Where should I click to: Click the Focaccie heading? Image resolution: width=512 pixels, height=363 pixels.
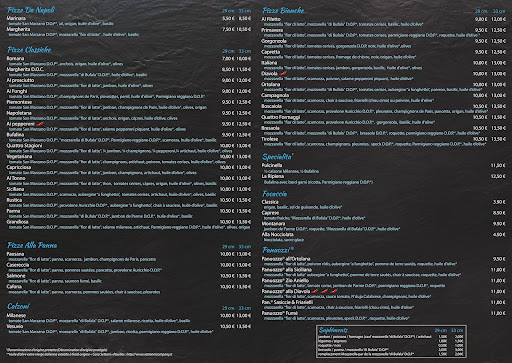(274, 194)
